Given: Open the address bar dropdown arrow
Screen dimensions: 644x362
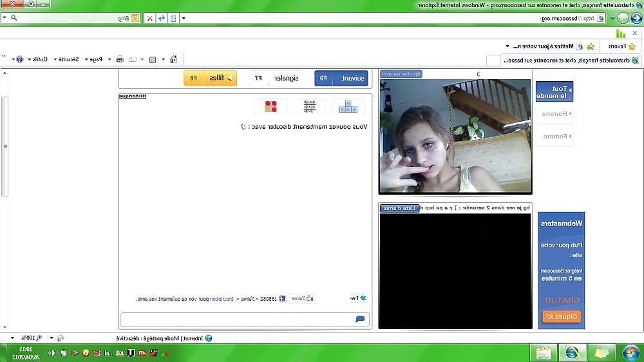Looking at the screenshot, I should tap(184, 19).
